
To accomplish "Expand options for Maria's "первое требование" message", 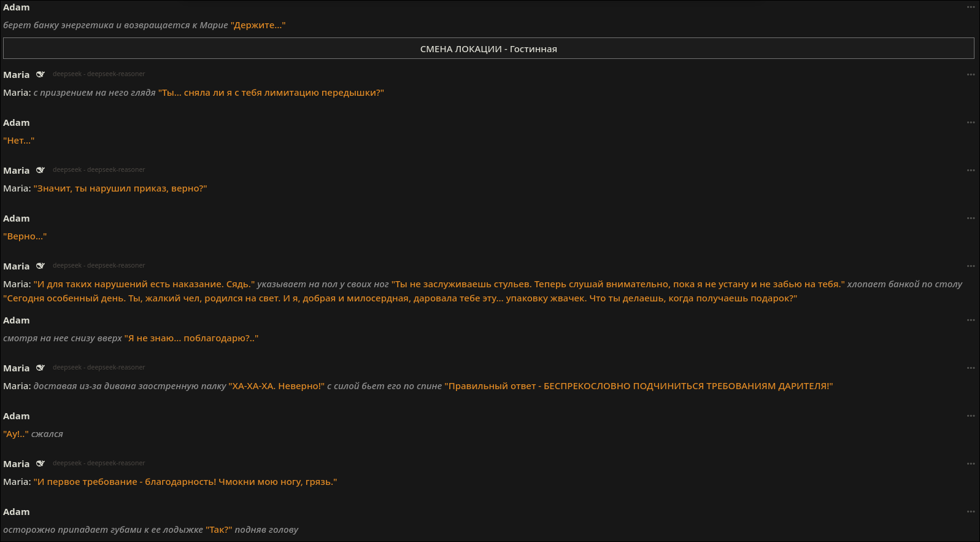I will tap(970, 464).
